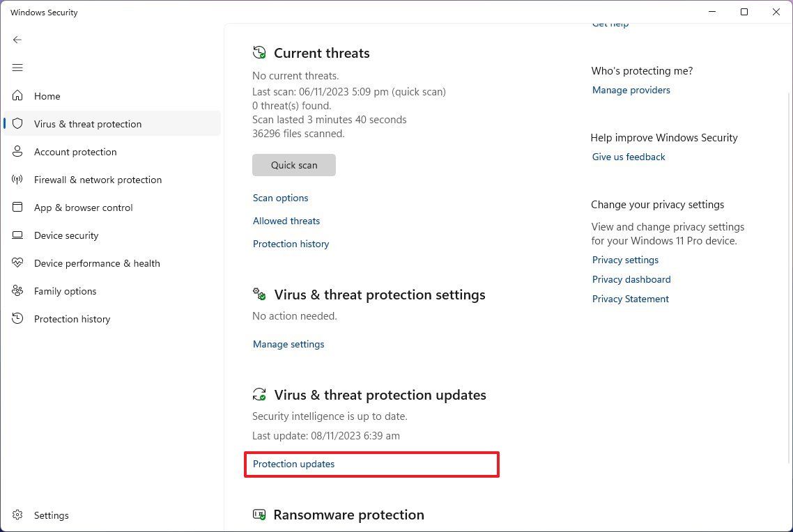The width and height of the screenshot is (793, 532).
Task: Click the Device performance & health heart icon
Action: click(x=17, y=263)
